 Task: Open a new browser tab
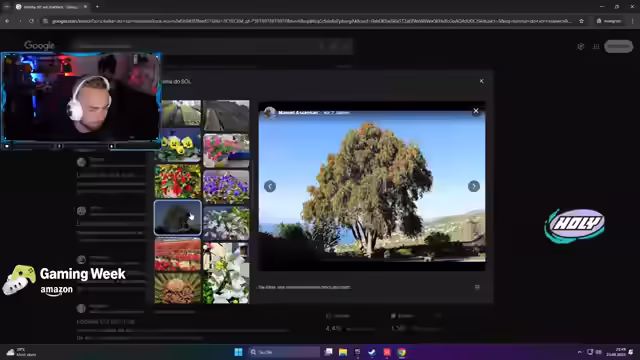click(97, 7)
